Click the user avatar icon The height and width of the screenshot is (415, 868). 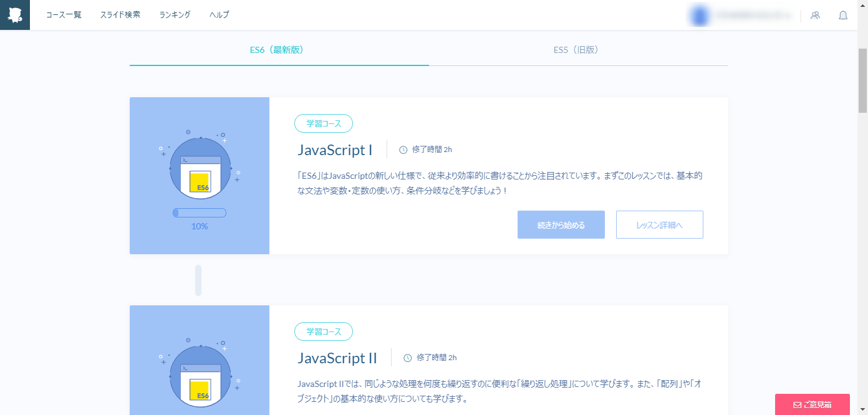tap(698, 15)
